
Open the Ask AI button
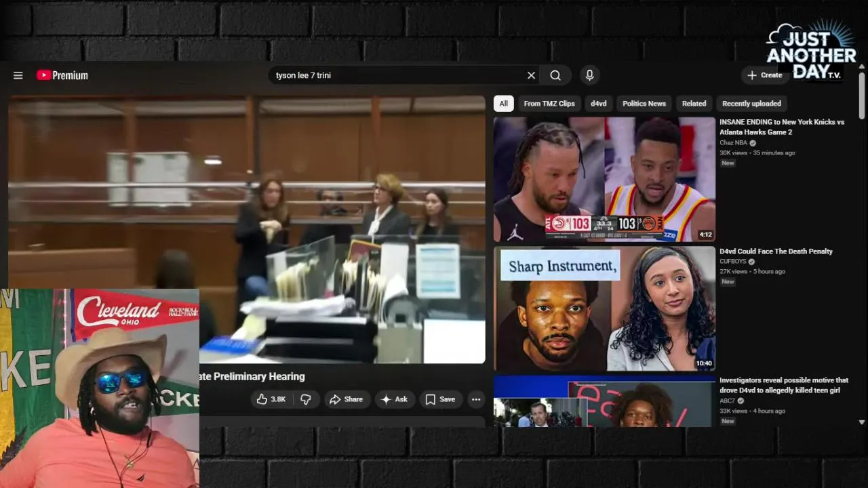tap(394, 399)
